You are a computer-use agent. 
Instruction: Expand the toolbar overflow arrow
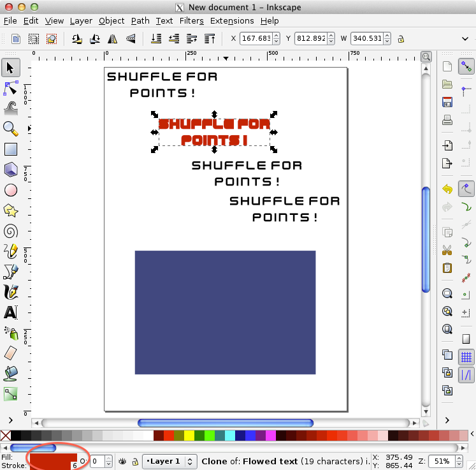[x=465, y=39]
